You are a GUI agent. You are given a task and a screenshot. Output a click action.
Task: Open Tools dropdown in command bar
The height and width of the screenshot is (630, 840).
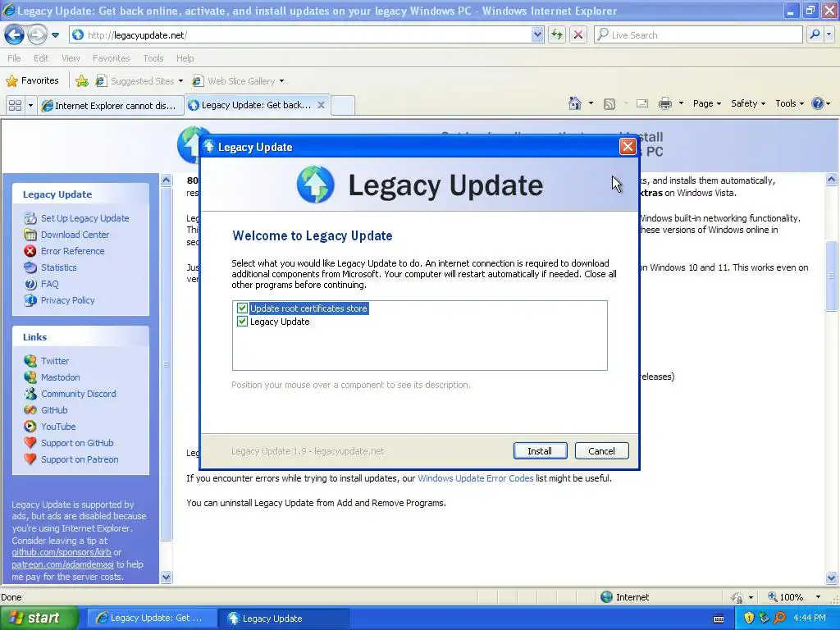tap(789, 103)
